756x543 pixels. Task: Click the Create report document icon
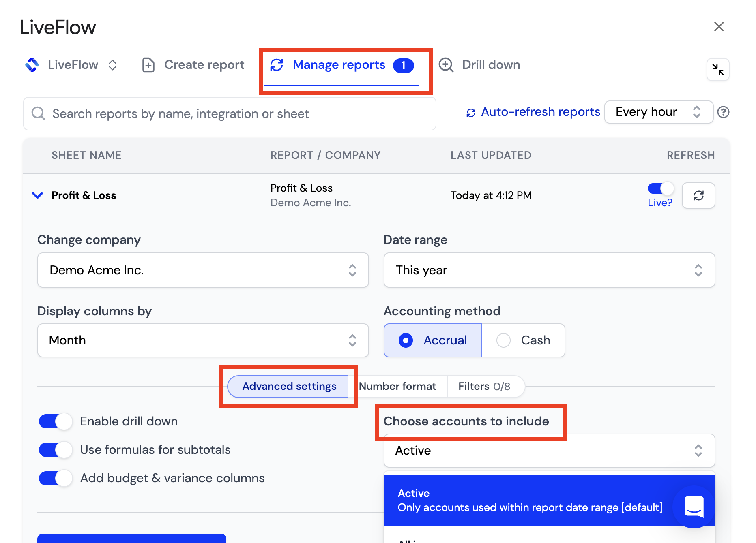pyautogui.click(x=148, y=65)
